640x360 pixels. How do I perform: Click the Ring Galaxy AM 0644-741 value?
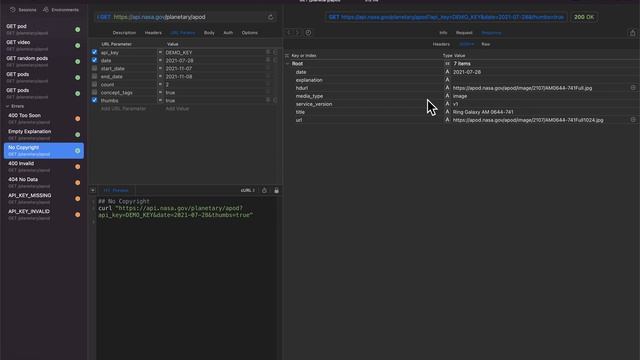coord(483,112)
